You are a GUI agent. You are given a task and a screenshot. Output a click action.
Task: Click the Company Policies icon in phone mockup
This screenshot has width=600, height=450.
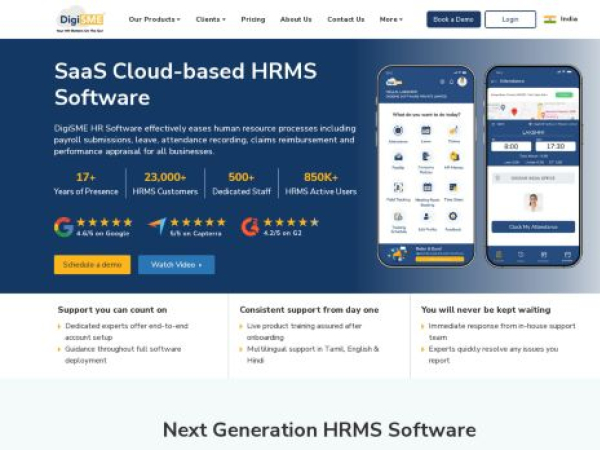pos(426,157)
